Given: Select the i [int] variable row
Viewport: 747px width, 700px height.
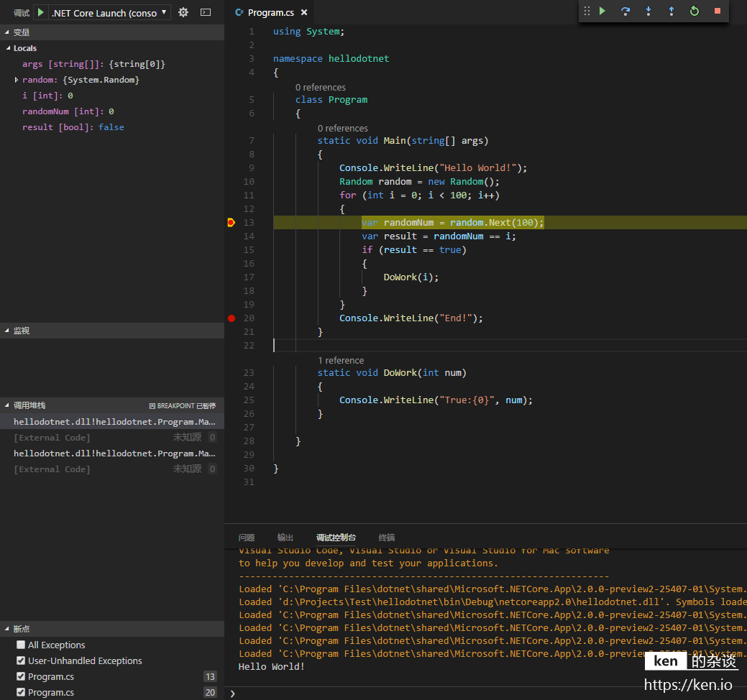Looking at the screenshot, I should (112, 96).
